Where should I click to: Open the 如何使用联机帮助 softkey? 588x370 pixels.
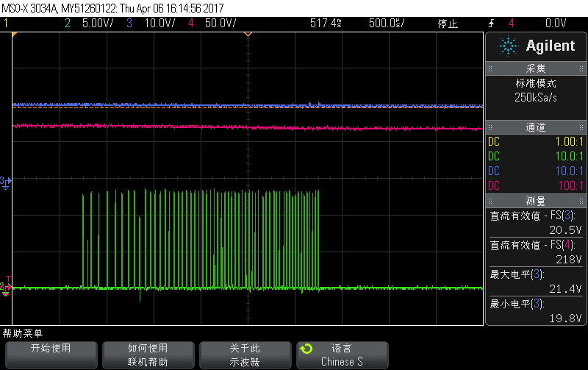[148, 355]
